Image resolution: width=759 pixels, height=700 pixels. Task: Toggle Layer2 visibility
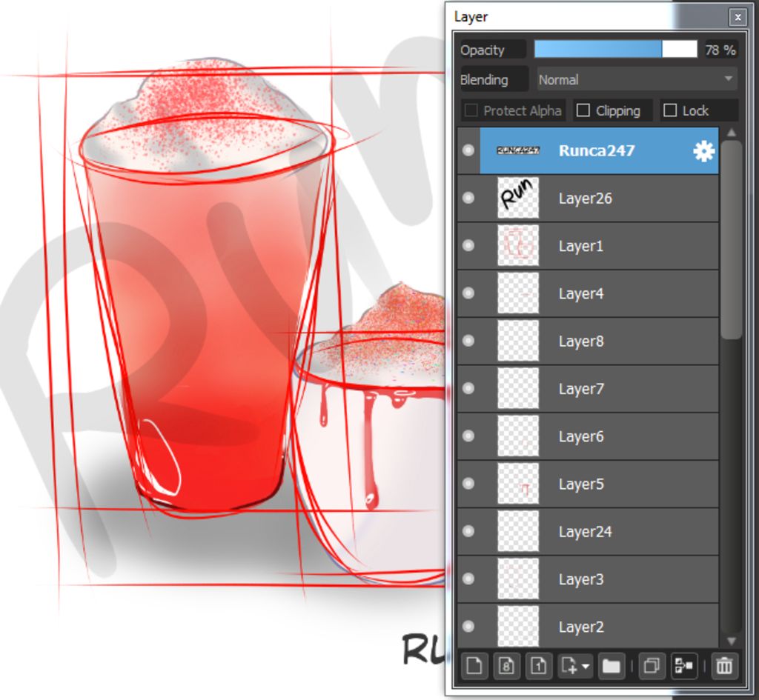coord(468,627)
